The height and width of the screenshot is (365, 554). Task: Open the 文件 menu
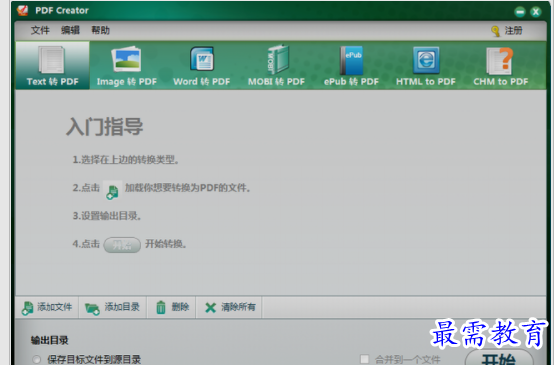(x=40, y=30)
